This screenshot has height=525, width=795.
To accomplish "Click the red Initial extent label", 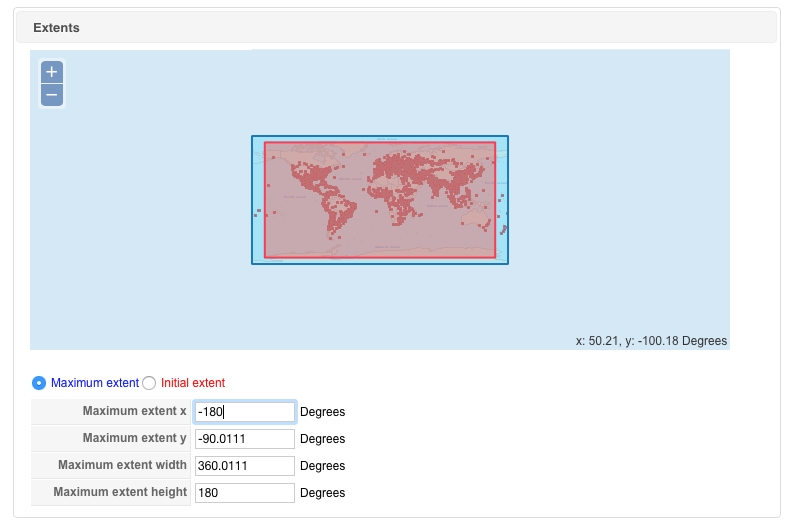I will [x=193, y=383].
